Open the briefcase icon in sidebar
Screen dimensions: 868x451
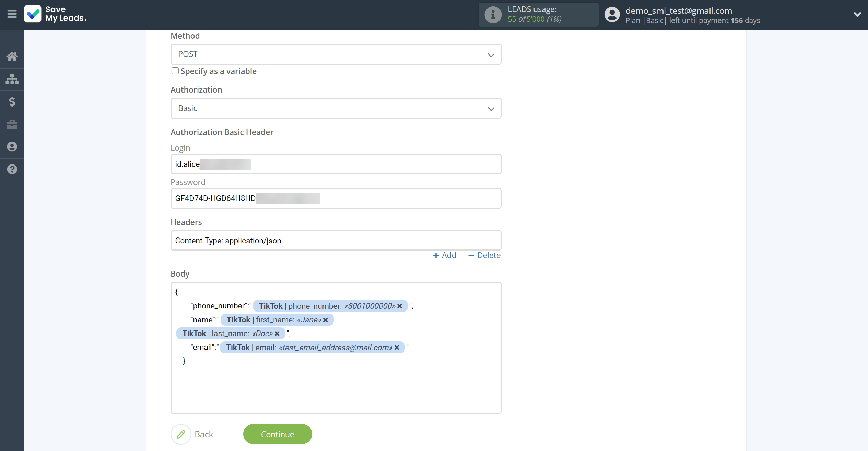click(x=12, y=124)
